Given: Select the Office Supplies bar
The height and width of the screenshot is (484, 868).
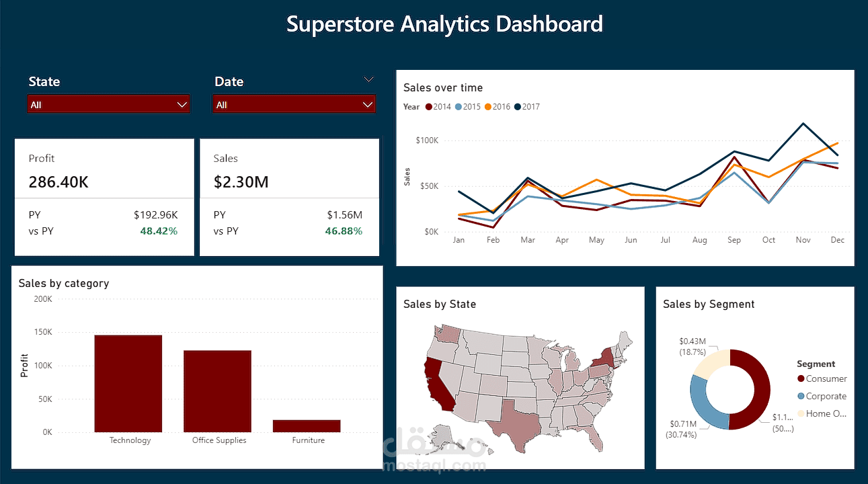Looking at the screenshot, I should click(218, 390).
